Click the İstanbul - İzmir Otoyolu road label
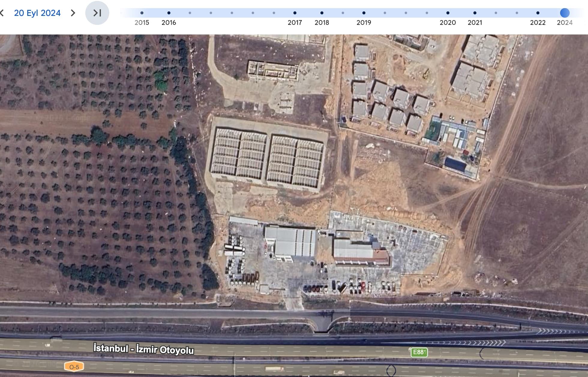The image size is (588, 377). pyautogui.click(x=144, y=349)
